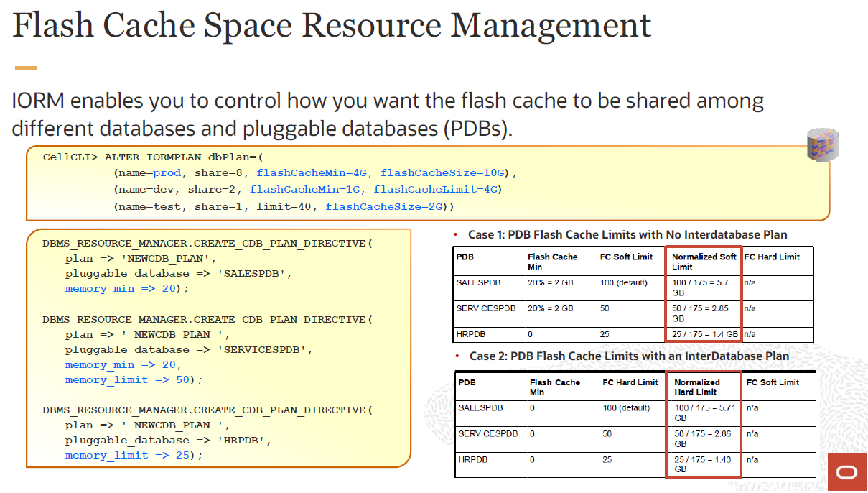
Task: Click the 'flashCacheMin=1G' parameter
Action: tap(305, 190)
